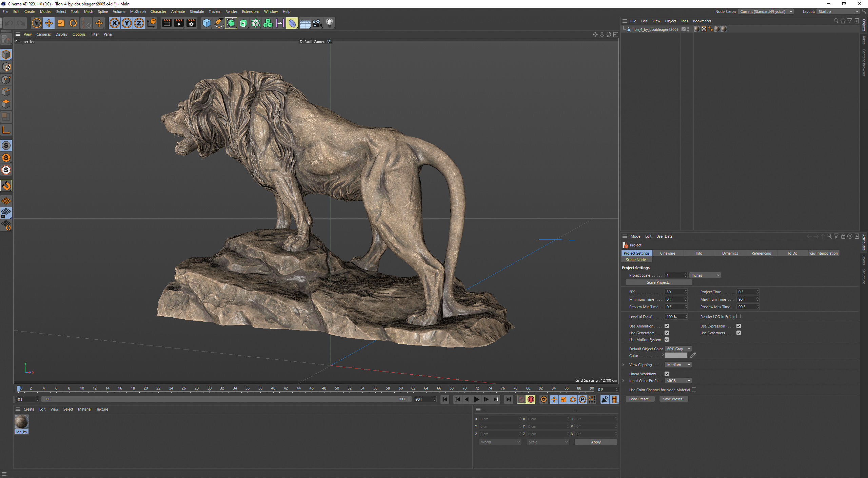
Task: Enable Use Color Channel for Node Material
Action: 694,390
